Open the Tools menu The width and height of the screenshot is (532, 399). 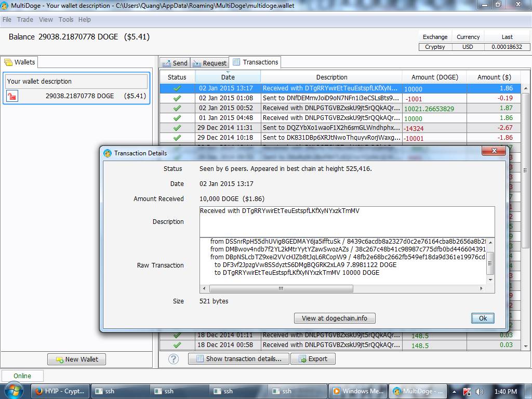(x=66, y=20)
